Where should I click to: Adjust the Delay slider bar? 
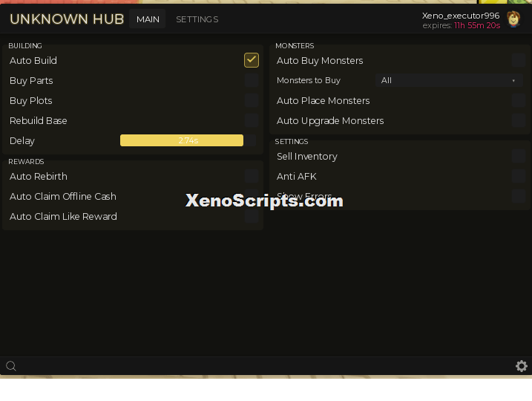pos(188,140)
